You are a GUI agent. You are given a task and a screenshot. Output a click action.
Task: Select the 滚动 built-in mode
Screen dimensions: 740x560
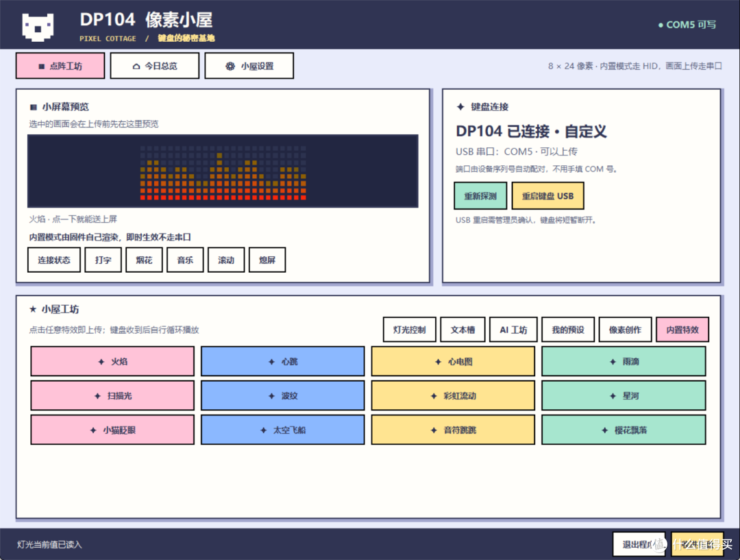coord(226,260)
